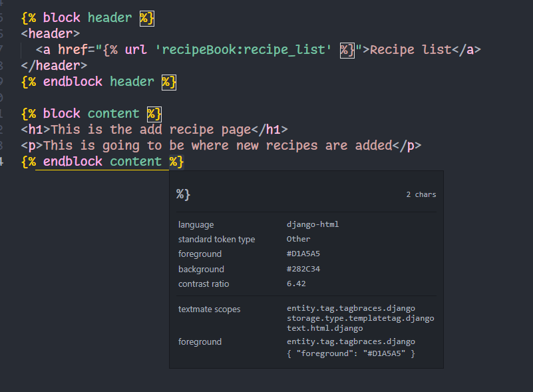Screen dimensions: 533x392
Task: Click the highlighted %} after 'block content'
Action: 154,114
